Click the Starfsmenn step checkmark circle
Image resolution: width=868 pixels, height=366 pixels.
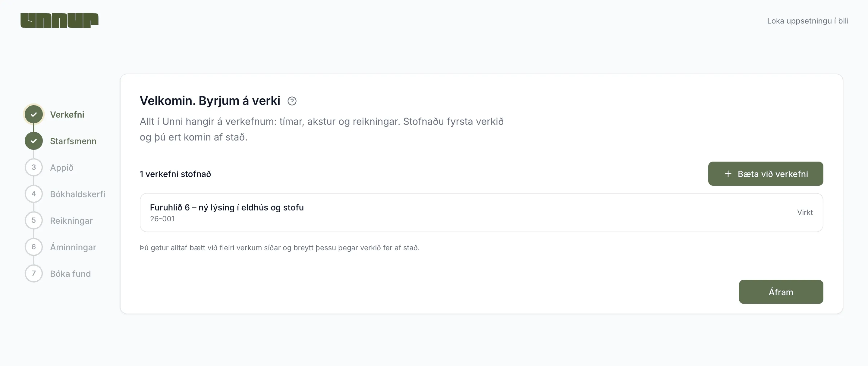point(34,141)
